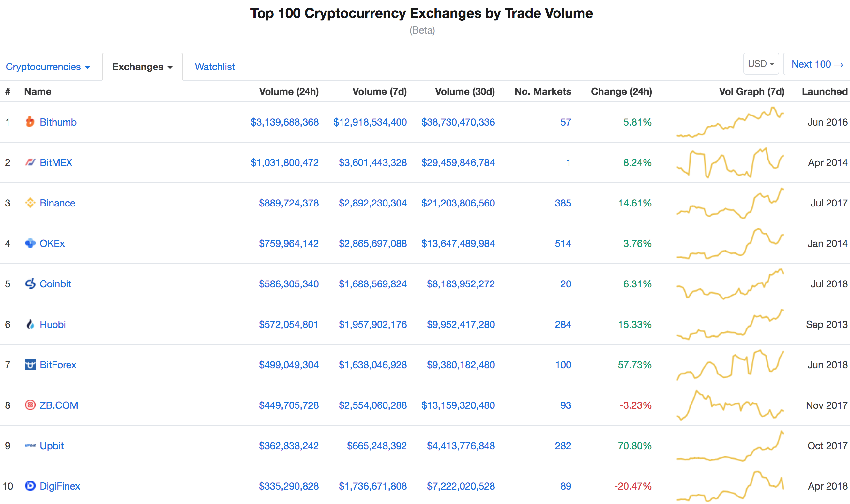
Task: Click Huobi market count 284
Action: click(x=563, y=324)
